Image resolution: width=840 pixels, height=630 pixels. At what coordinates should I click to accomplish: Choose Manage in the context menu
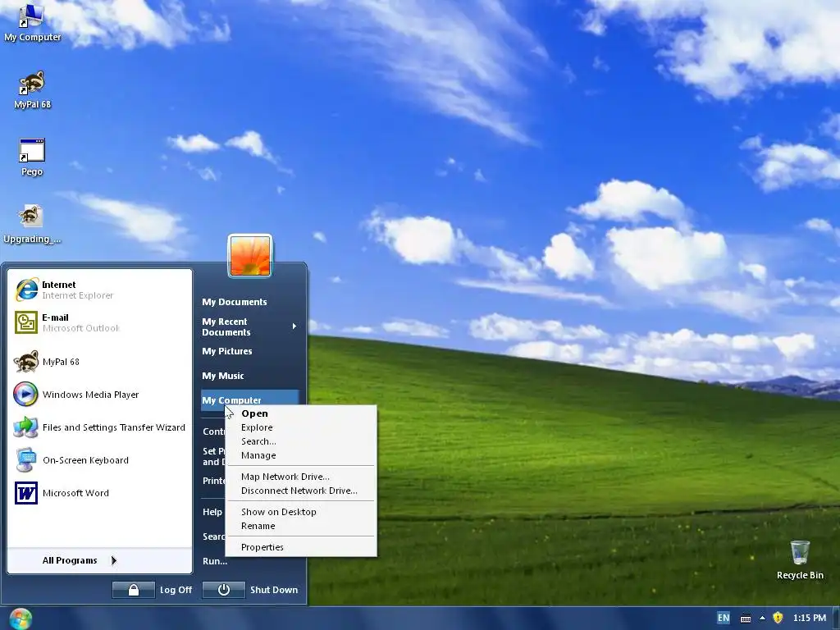(301, 455)
